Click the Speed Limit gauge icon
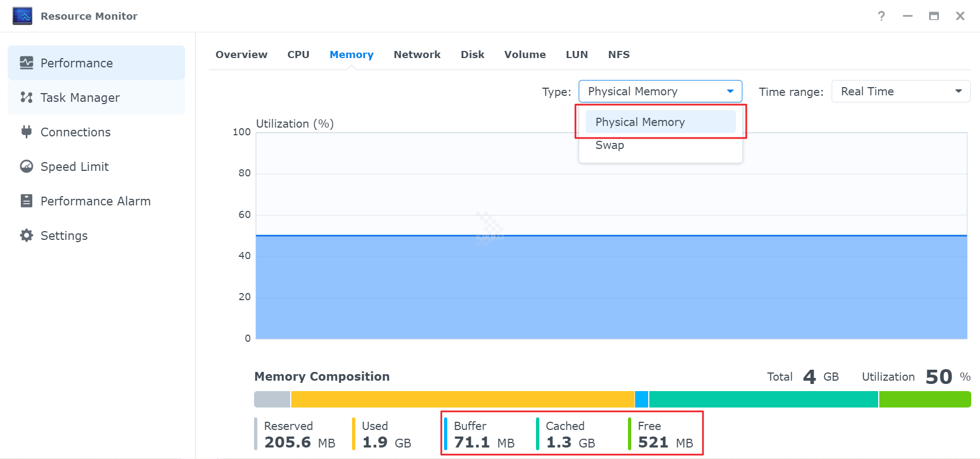Viewport: 980px width, 459px height. click(x=26, y=167)
